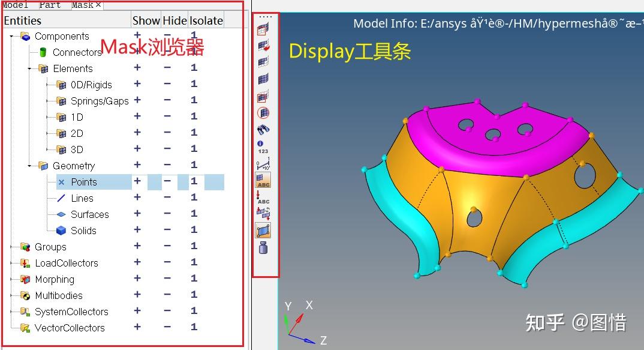
Task: Select the Mask tab
Action: [x=83, y=5]
